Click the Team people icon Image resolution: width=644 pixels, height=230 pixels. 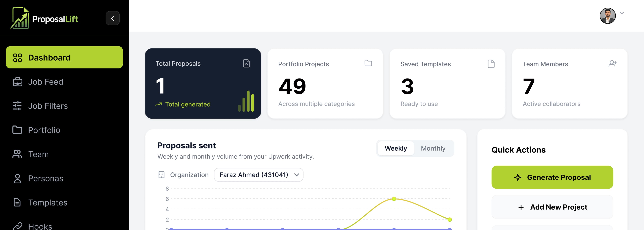point(17,154)
